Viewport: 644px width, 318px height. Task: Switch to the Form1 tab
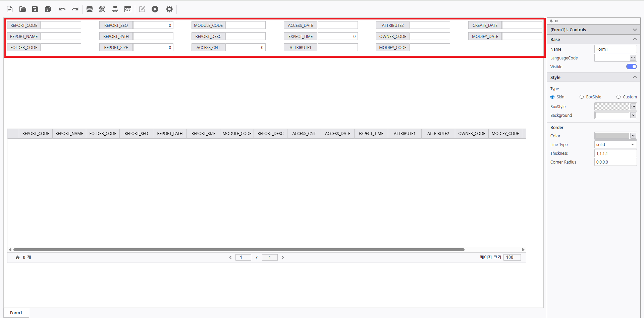(x=16, y=313)
